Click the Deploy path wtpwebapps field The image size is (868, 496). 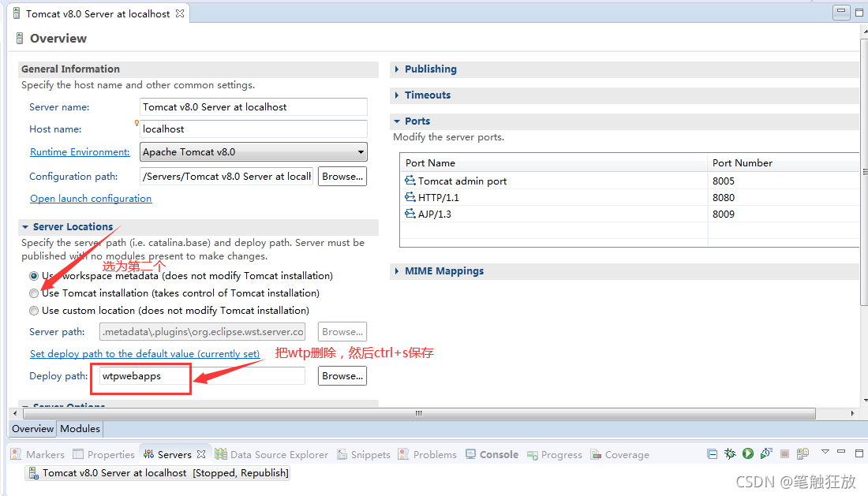(x=202, y=375)
